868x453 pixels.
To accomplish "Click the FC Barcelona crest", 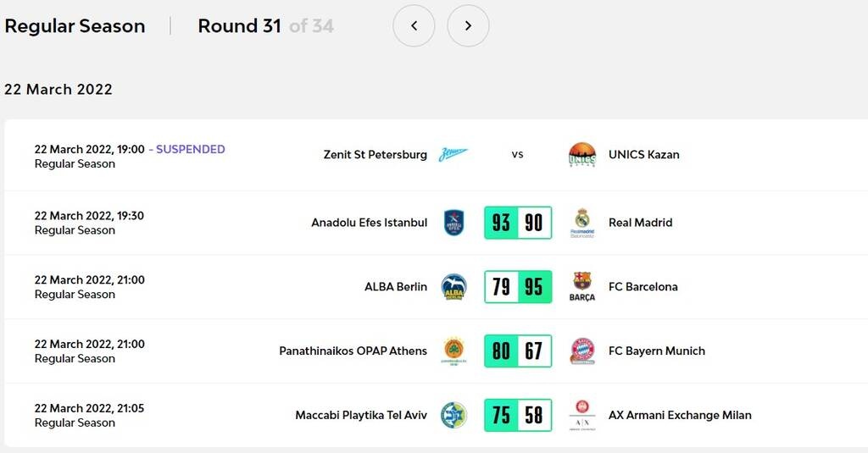I will point(582,286).
